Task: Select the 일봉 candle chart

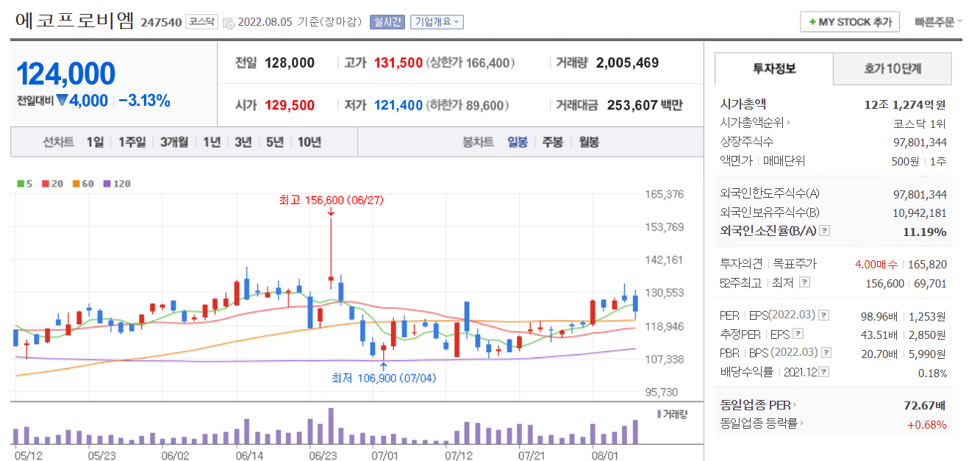Action: (518, 142)
